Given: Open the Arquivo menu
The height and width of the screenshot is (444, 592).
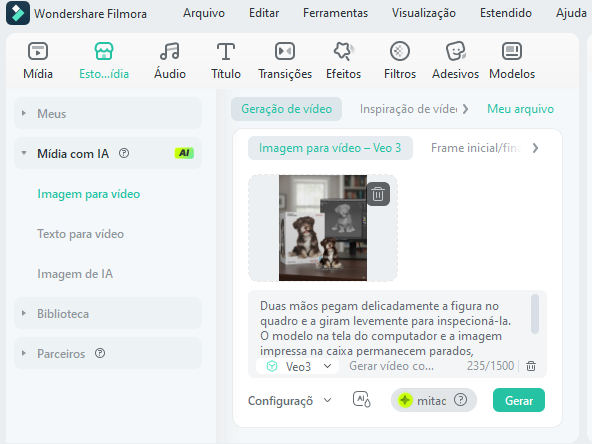Looking at the screenshot, I should coord(204,13).
